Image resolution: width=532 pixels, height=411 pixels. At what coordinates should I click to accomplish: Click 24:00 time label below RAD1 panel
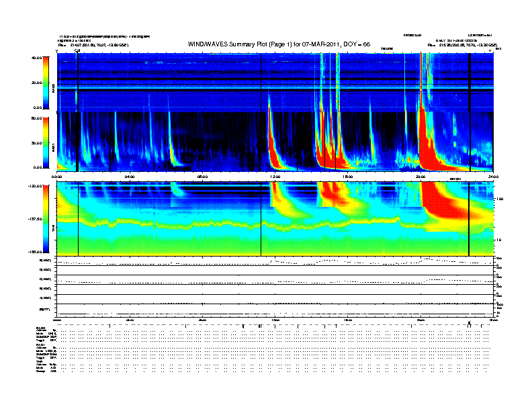[x=493, y=177]
